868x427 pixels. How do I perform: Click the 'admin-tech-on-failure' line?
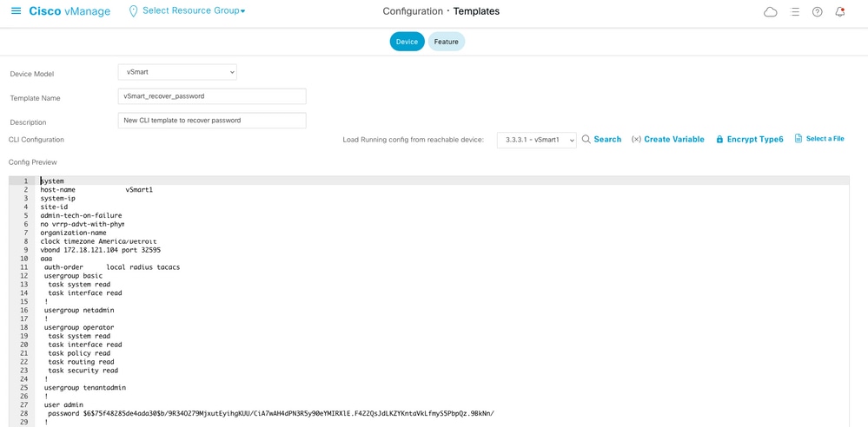pyautogui.click(x=82, y=215)
